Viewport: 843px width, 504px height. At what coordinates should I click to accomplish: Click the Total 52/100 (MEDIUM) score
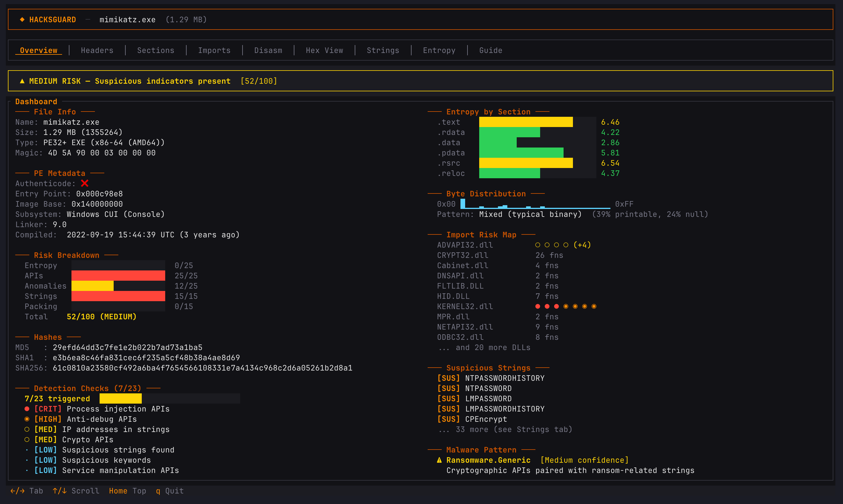coord(102,316)
